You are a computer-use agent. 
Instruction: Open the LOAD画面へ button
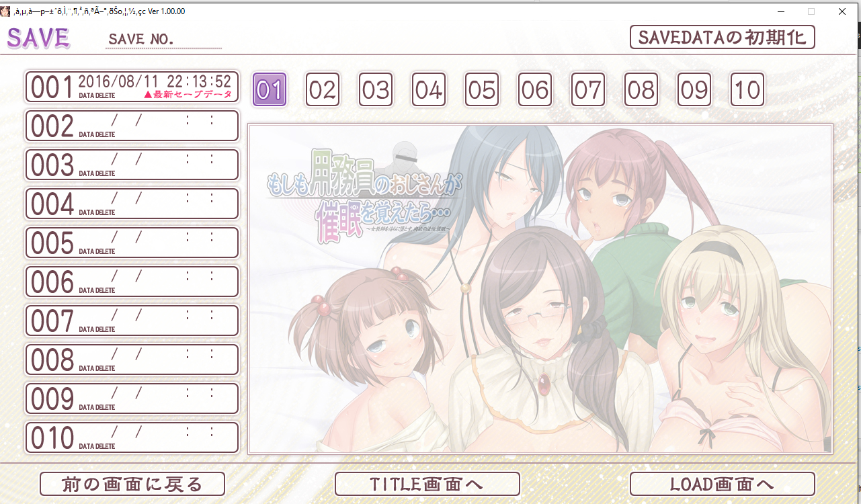tap(723, 484)
